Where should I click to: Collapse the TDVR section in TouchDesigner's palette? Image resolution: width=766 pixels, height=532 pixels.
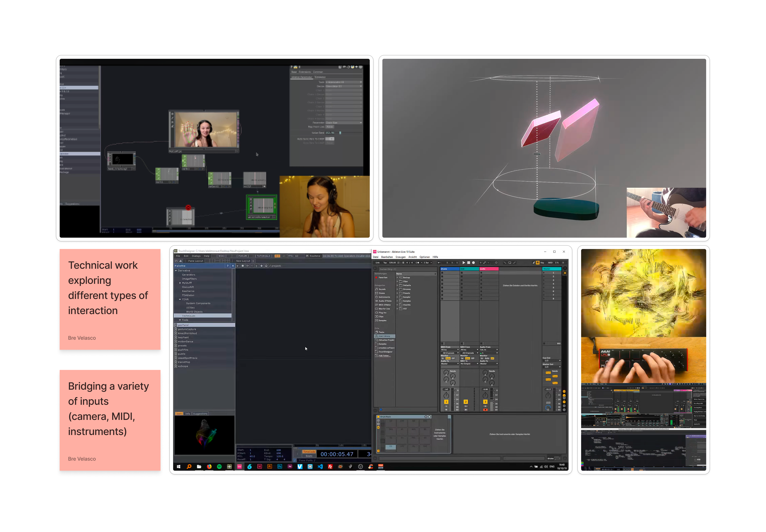180,299
